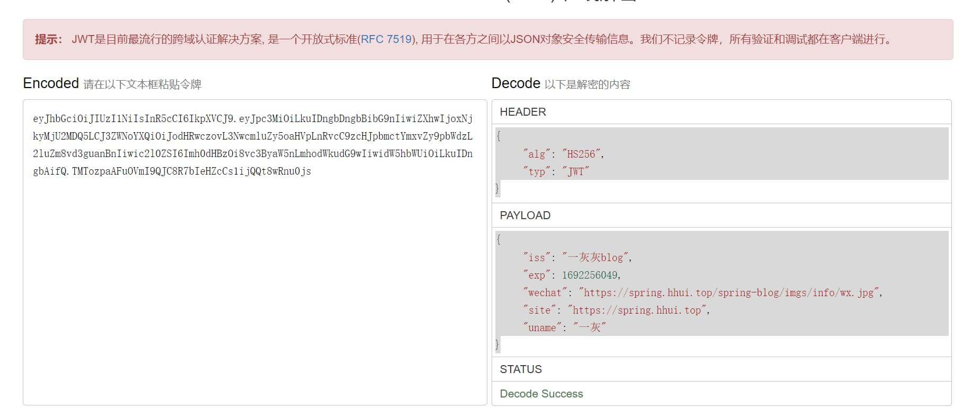Click the Encoded heading label
The image size is (980, 415).
pos(51,83)
